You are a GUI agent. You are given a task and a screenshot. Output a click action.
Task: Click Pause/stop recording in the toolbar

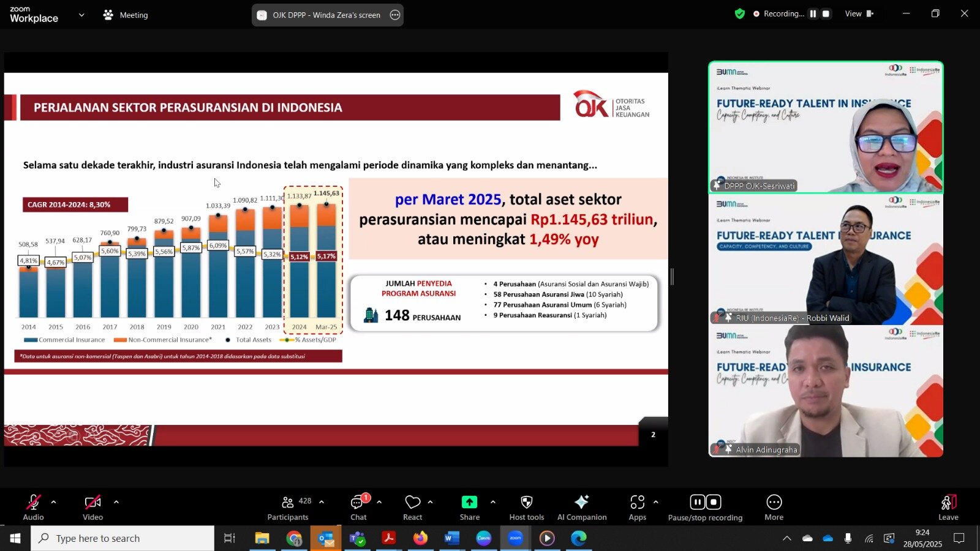(x=705, y=508)
